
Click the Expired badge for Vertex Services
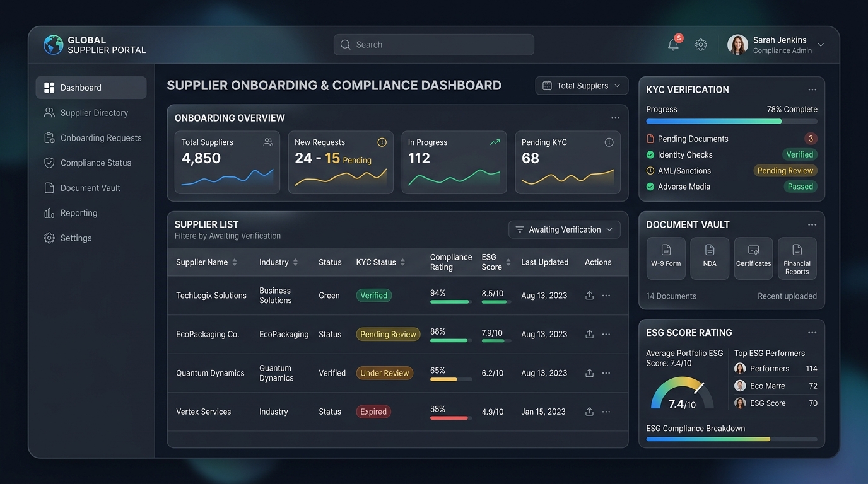click(x=373, y=412)
